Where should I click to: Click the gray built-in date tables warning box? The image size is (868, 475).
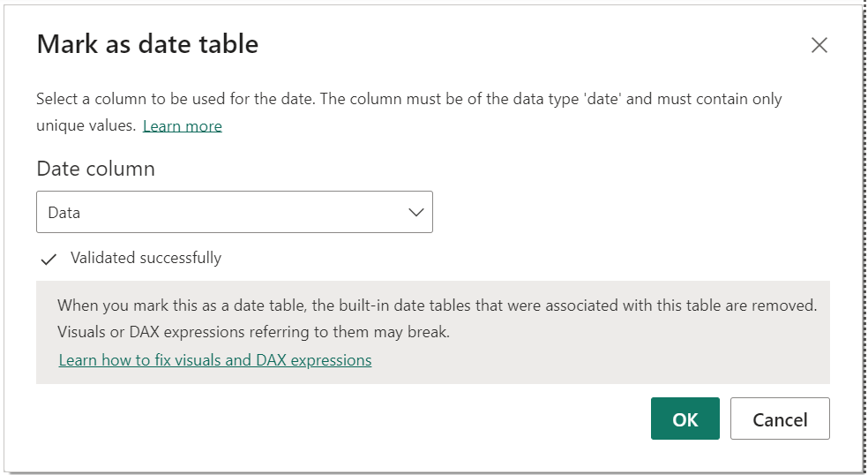point(433,333)
